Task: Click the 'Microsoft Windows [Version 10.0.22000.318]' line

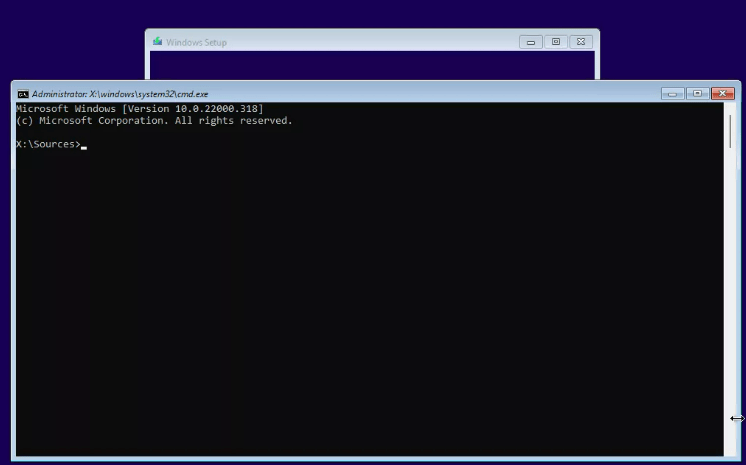Action: click(x=139, y=109)
